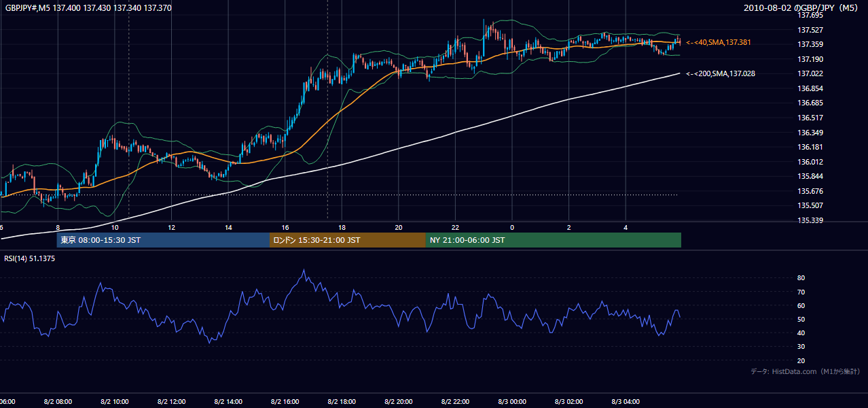Click the 8/3 00:00 date label

pos(512,402)
